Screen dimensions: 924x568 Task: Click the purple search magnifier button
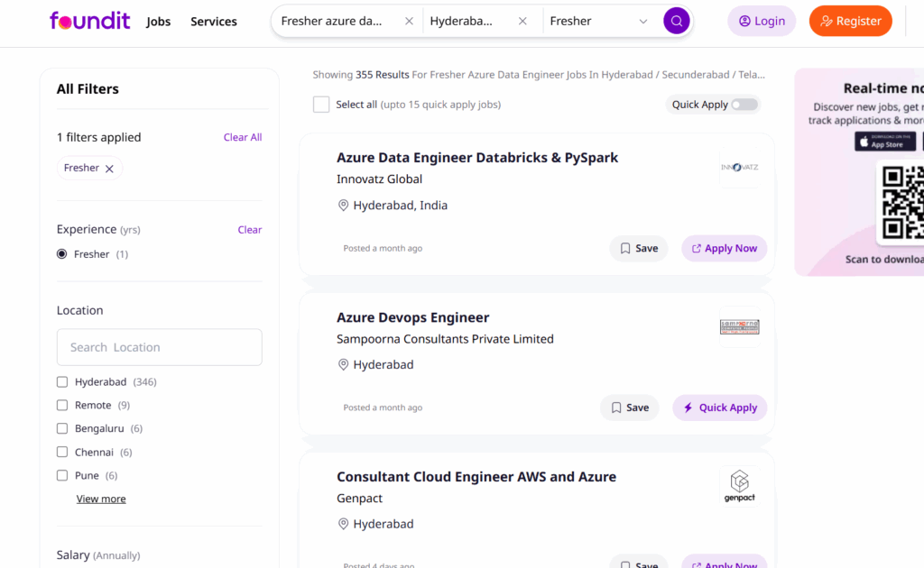point(676,21)
